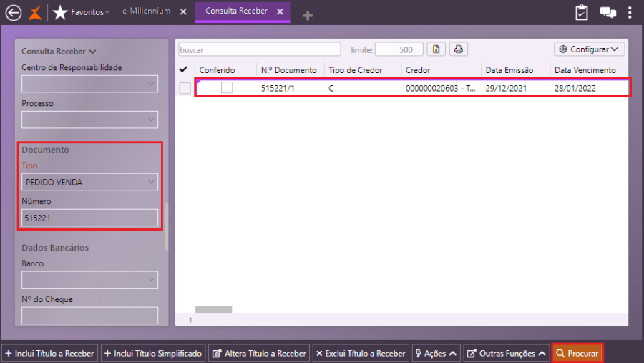Click Inclui Título Simplificado button

tap(153, 353)
